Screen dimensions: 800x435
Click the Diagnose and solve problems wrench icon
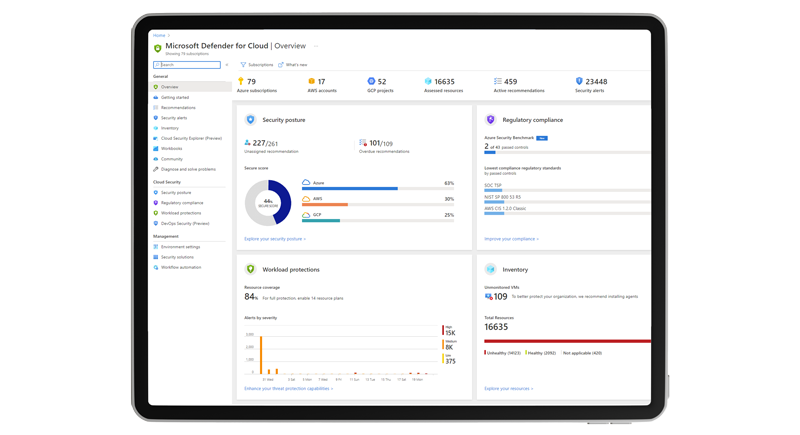coord(156,169)
